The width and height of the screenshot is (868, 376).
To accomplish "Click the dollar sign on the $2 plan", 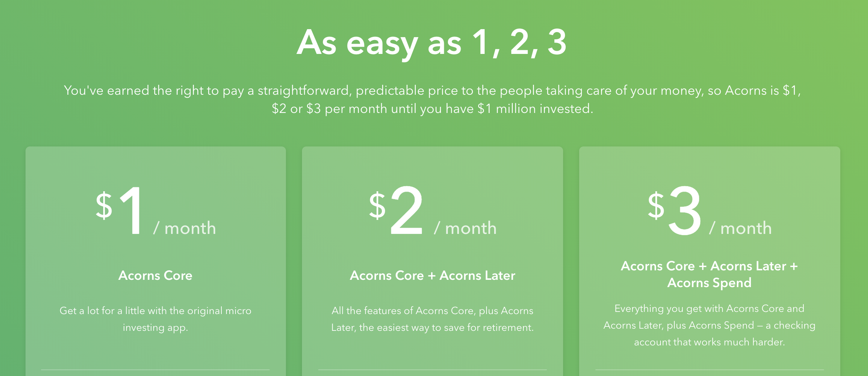I will click(377, 206).
